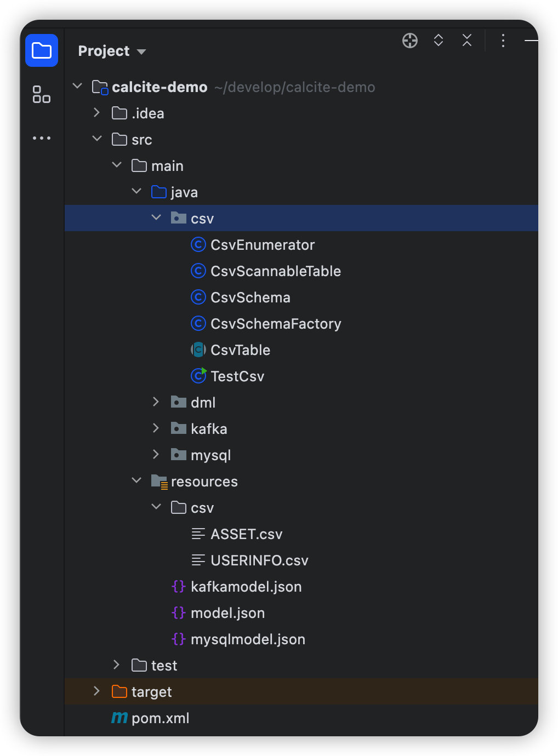Open the Project view dropdown
Viewport: 558px width, 756px height.
(112, 51)
